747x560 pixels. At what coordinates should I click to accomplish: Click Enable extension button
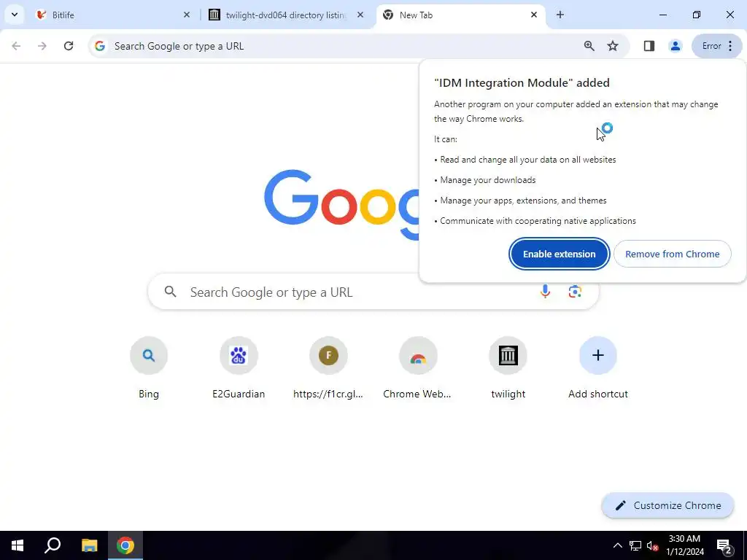560,254
